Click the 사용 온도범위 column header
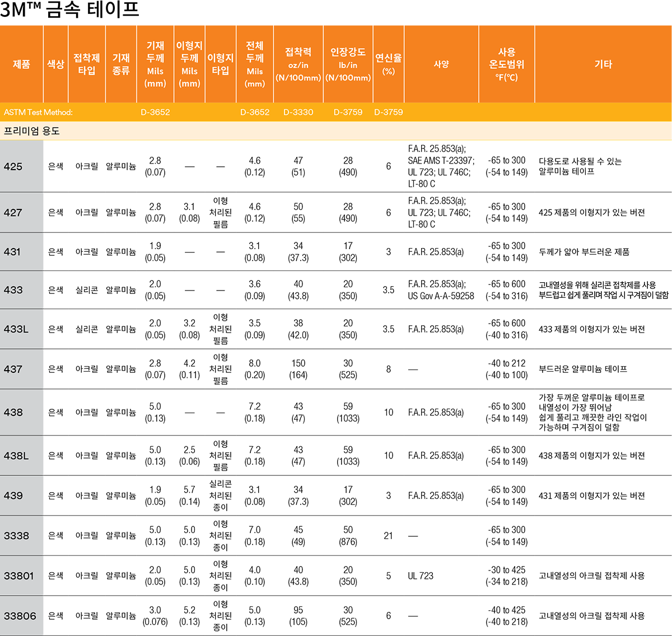The image size is (672, 636). tap(506, 64)
